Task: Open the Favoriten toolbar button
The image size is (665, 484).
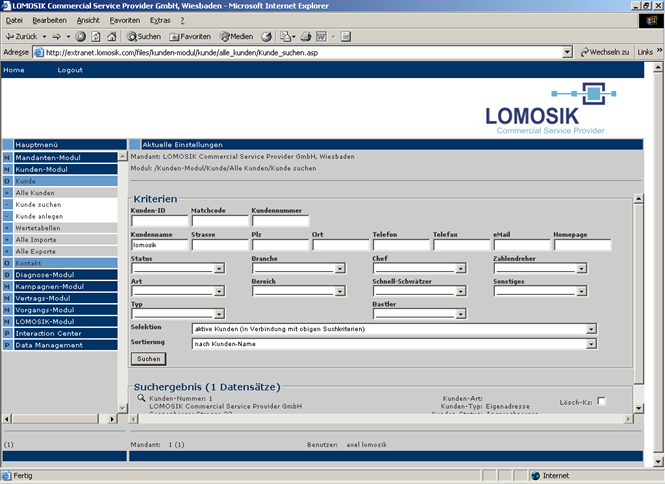Action: [190, 36]
